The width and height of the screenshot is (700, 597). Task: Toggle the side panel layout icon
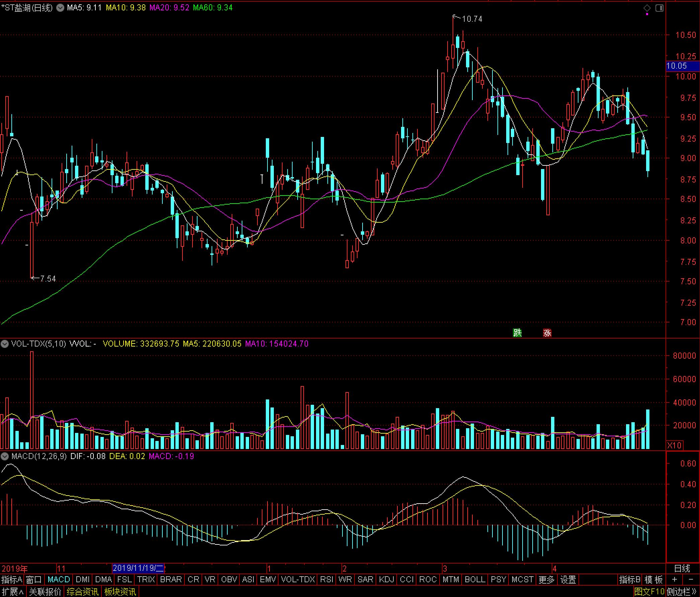659,8
